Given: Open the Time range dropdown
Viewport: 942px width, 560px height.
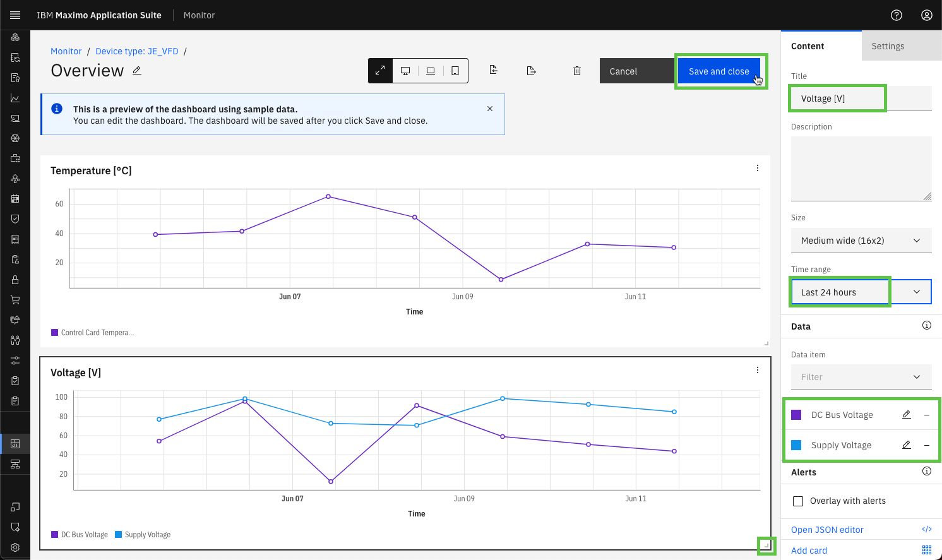Looking at the screenshot, I should (861, 292).
